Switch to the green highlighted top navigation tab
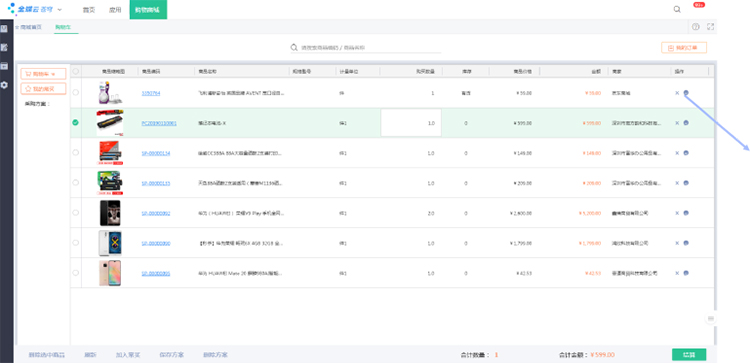The height and width of the screenshot is (363, 750). coord(148,10)
